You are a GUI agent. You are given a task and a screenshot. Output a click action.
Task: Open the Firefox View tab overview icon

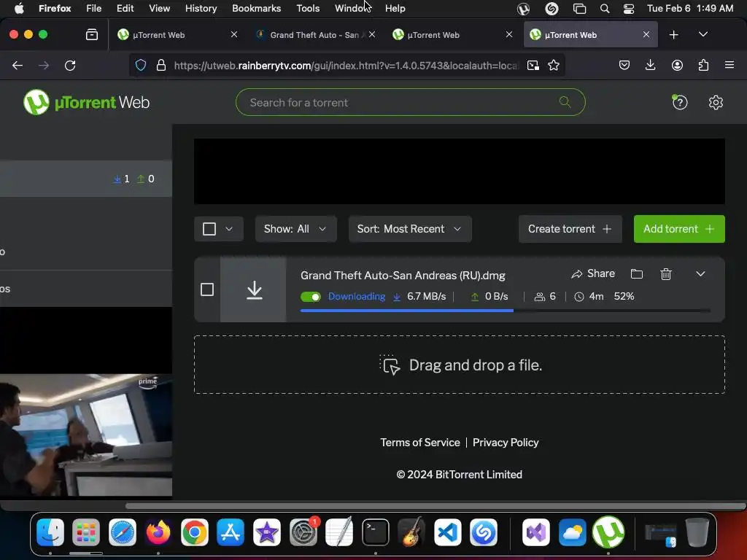click(92, 34)
